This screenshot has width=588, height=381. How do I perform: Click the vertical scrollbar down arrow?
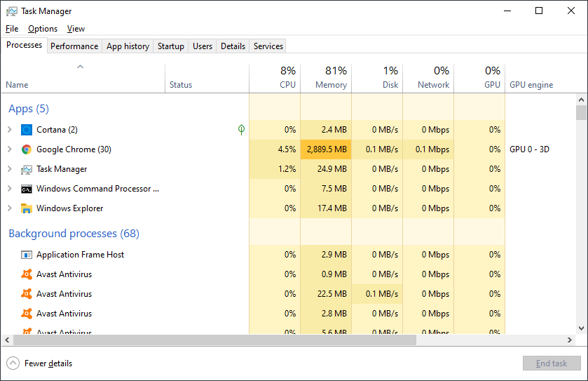click(581, 328)
